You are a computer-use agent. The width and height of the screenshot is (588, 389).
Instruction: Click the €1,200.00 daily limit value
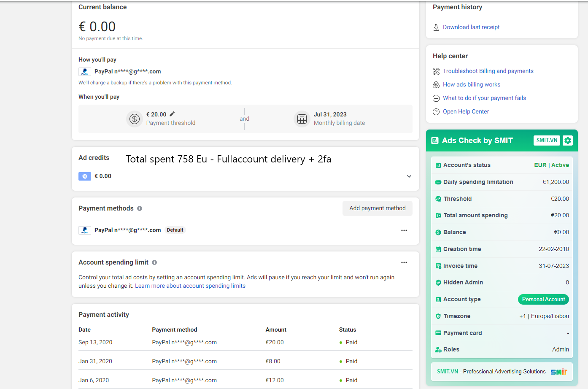pyautogui.click(x=556, y=182)
